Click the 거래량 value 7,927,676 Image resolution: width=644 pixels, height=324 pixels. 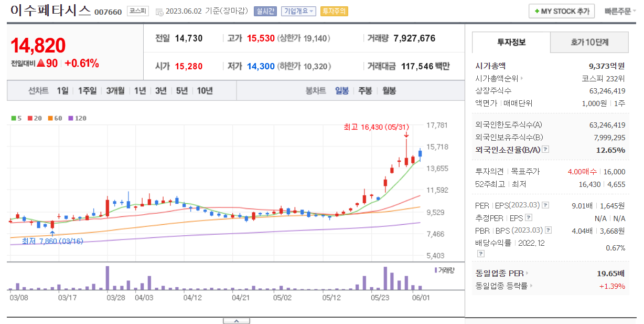point(414,38)
